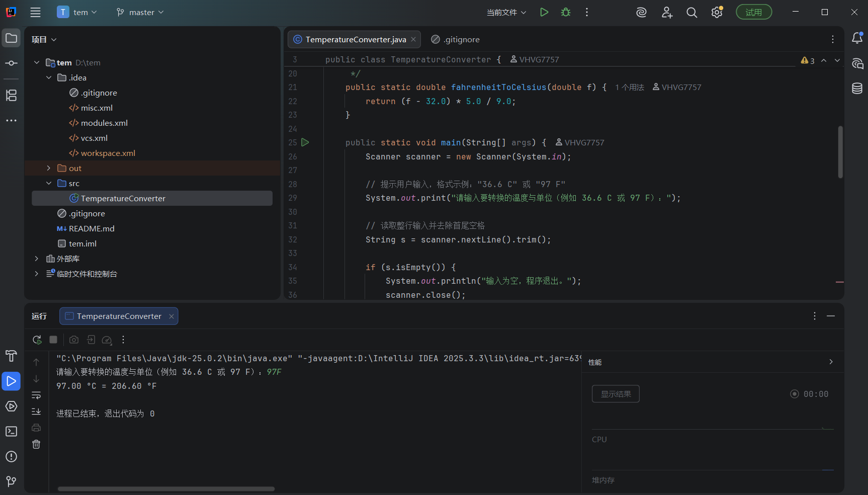The image size is (868, 495).
Task: Toggle the Project tool window folder icon
Action: (11, 38)
